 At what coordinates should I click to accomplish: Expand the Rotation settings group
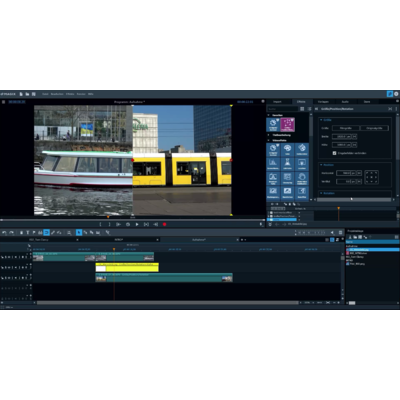[x=321, y=193]
